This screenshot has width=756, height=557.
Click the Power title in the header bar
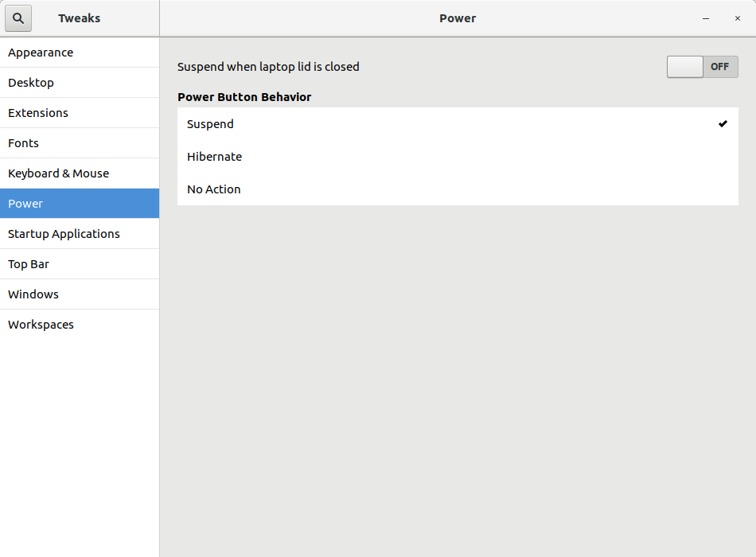(x=458, y=18)
